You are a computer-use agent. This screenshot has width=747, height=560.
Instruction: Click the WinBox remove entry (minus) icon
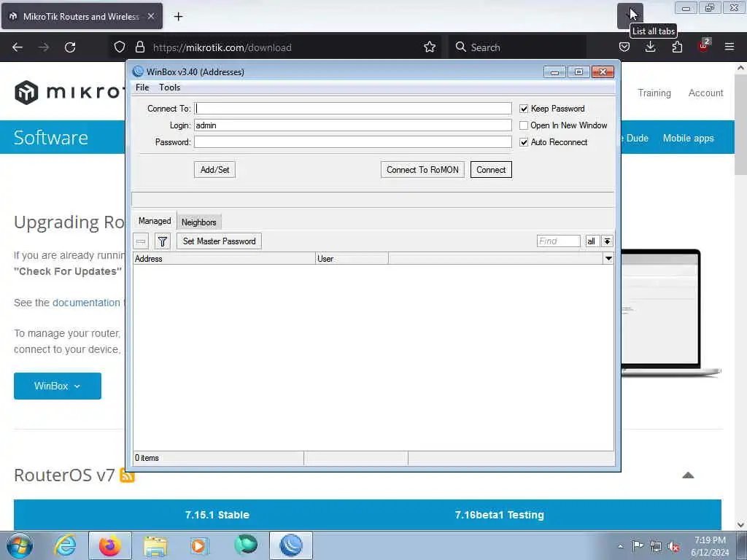[141, 241]
